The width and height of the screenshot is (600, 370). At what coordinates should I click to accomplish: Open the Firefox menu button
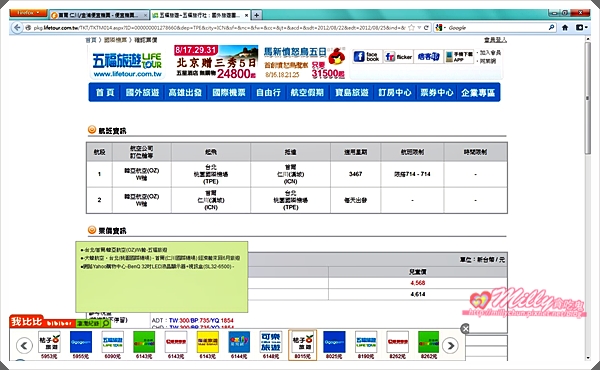point(28,13)
